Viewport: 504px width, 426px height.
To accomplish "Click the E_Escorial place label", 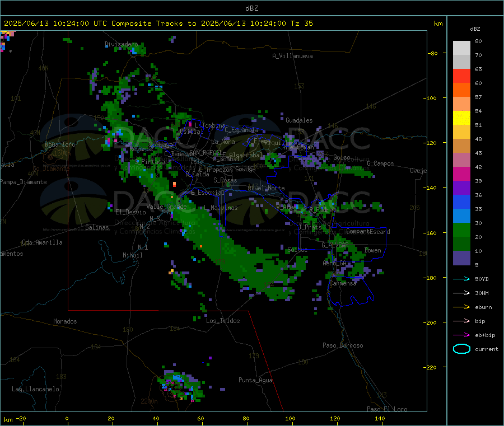I will [208, 193].
